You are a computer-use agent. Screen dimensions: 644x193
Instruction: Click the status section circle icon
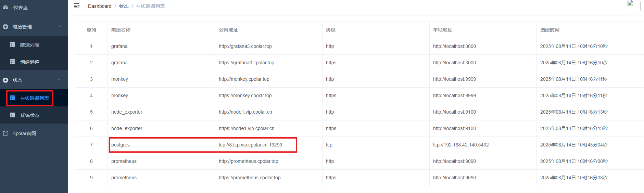pyautogui.click(x=5, y=80)
